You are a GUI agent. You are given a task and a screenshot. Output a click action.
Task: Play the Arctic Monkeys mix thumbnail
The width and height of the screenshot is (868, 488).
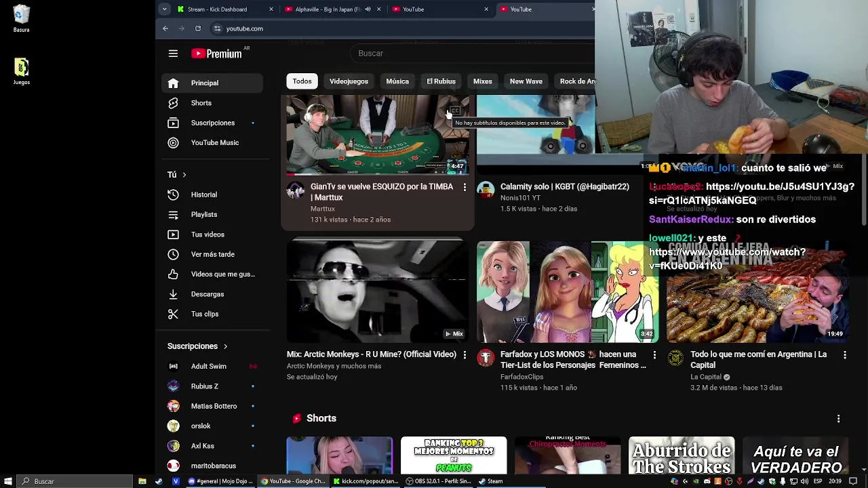click(x=377, y=291)
